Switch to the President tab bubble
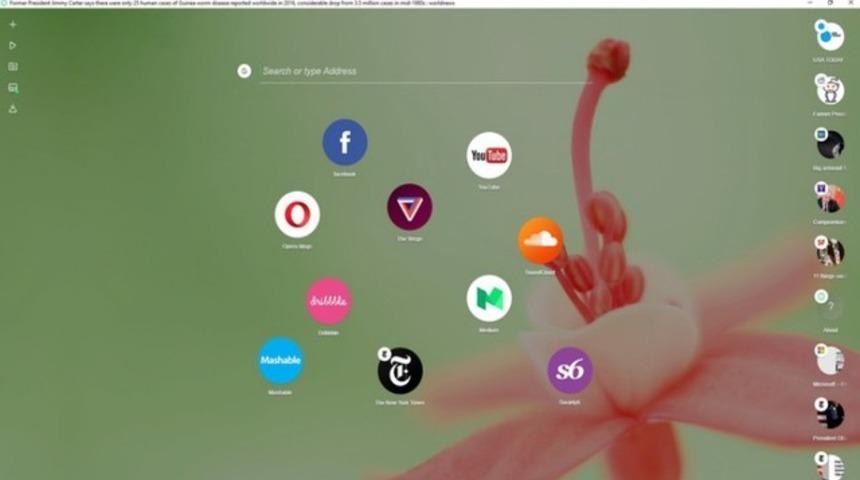Viewport: 860px width, 480px height. [830, 414]
